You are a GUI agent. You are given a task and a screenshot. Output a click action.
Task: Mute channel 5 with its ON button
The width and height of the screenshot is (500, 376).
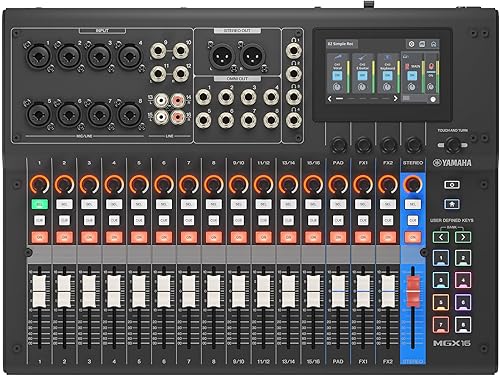pyautogui.click(x=139, y=237)
